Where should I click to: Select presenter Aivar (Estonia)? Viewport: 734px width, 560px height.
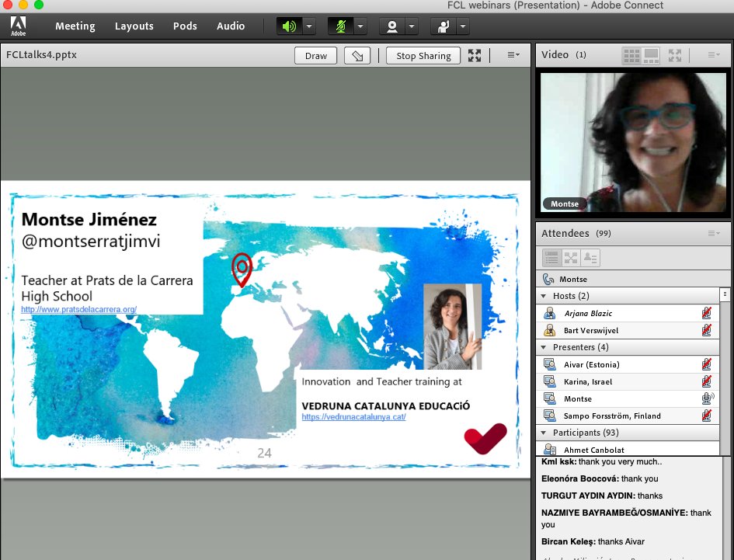(628, 365)
